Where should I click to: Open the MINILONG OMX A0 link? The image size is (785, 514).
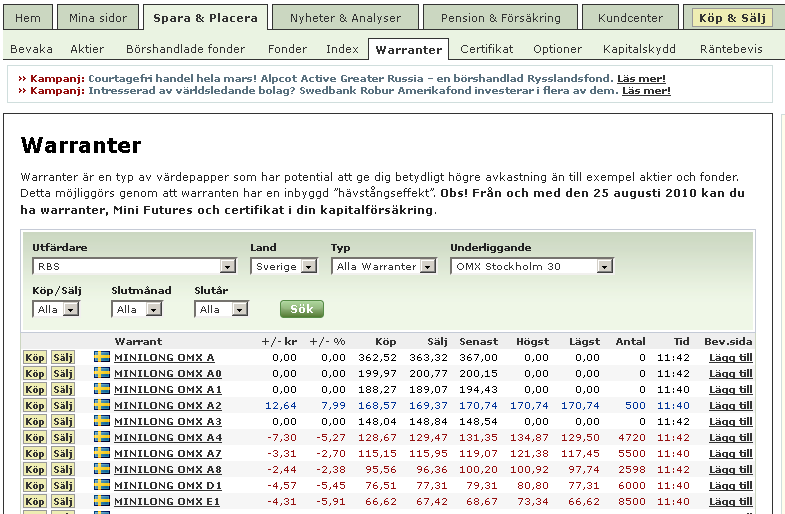click(168, 373)
